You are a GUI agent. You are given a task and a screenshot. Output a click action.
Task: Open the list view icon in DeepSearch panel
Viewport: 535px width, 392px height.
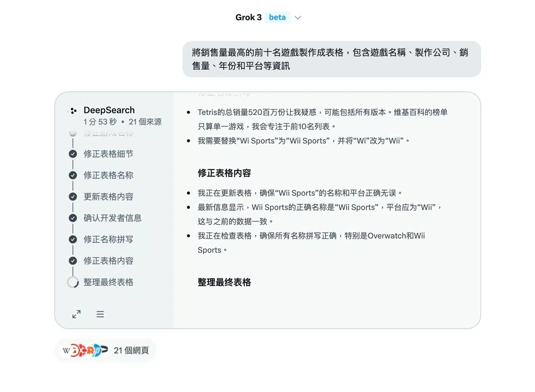click(100, 314)
